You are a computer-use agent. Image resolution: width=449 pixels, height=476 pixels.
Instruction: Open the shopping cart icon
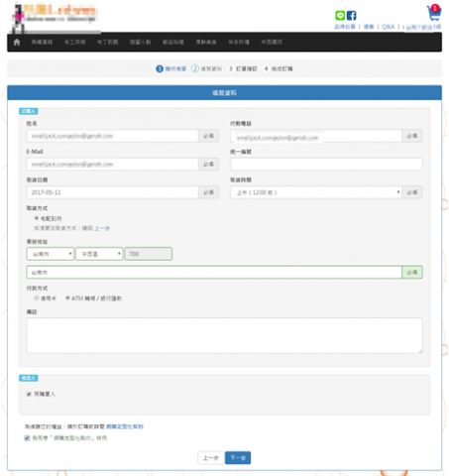coord(434,13)
